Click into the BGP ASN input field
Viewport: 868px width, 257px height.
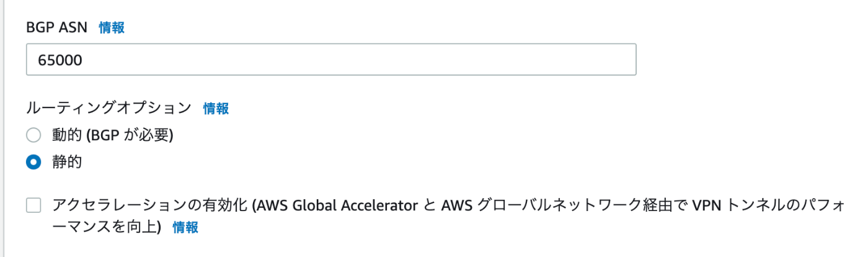(x=331, y=60)
